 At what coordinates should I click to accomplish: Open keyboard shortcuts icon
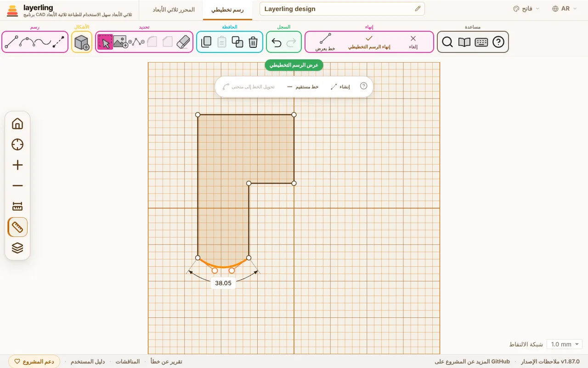pyautogui.click(x=481, y=42)
